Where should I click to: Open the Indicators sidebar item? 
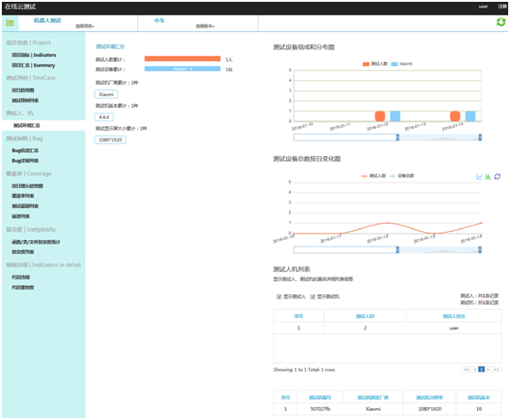tap(34, 55)
